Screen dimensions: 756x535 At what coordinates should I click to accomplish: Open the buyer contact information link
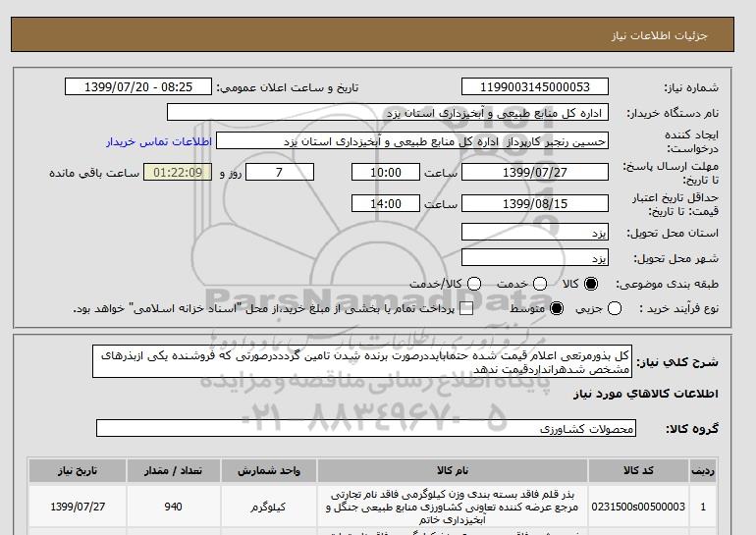coord(159,141)
